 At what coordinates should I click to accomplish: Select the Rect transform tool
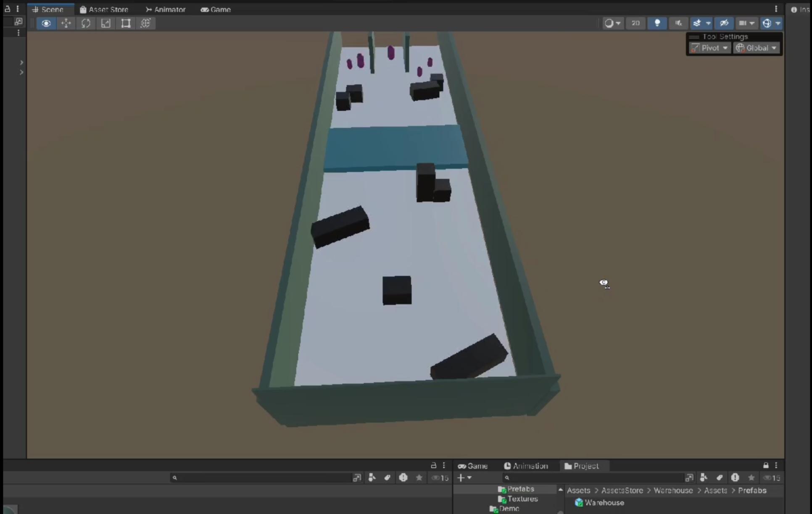coord(126,23)
